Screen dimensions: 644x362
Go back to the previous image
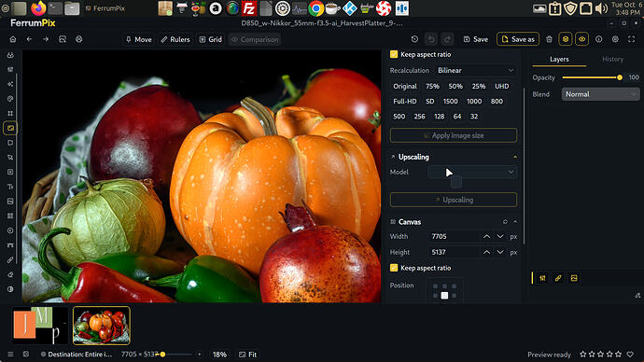click(30, 39)
